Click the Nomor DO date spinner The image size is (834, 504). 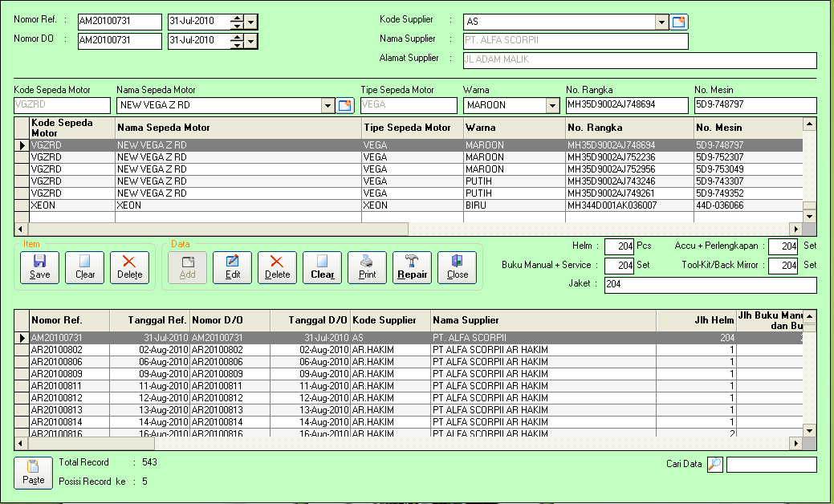pos(237,41)
